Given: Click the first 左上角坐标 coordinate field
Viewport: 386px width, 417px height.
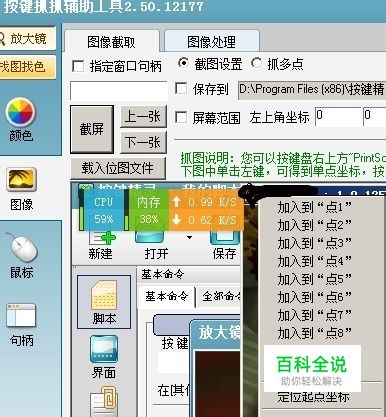Looking at the screenshot, I should click(338, 116).
